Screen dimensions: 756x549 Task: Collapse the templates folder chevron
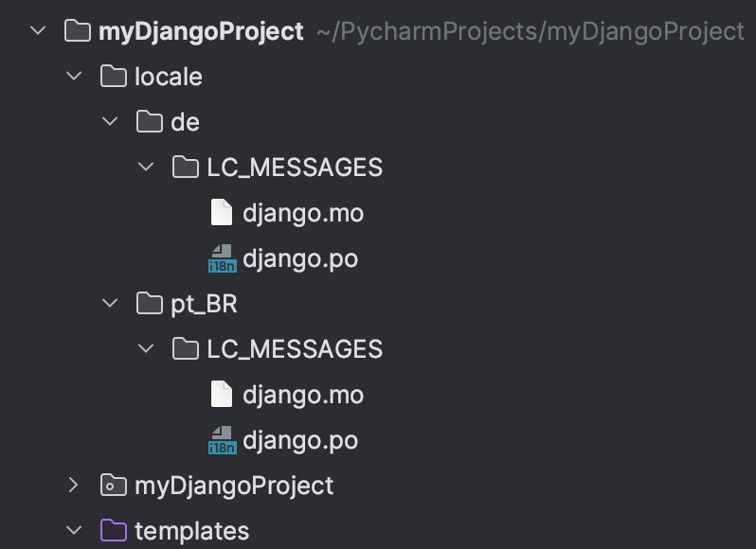click(74, 530)
